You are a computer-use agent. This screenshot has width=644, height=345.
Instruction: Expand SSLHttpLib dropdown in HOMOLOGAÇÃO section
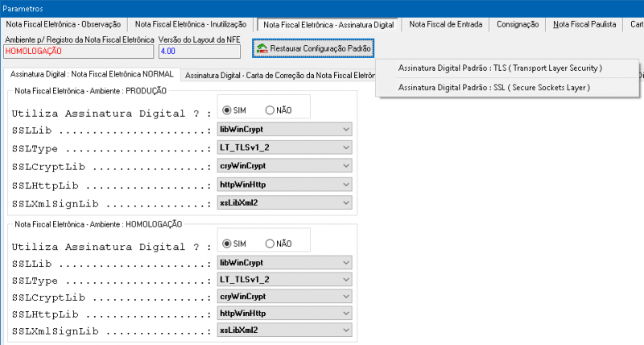(285, 314)
